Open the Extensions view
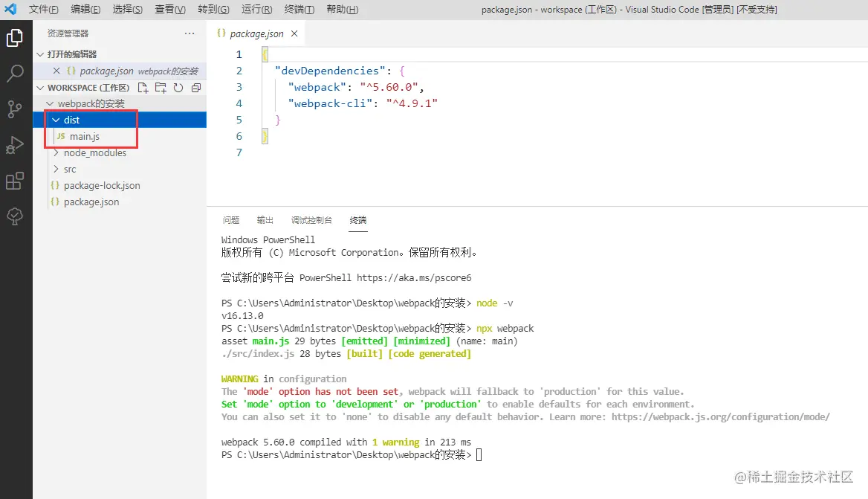Screen dimensions: 868x499 [x=15, y=181]
